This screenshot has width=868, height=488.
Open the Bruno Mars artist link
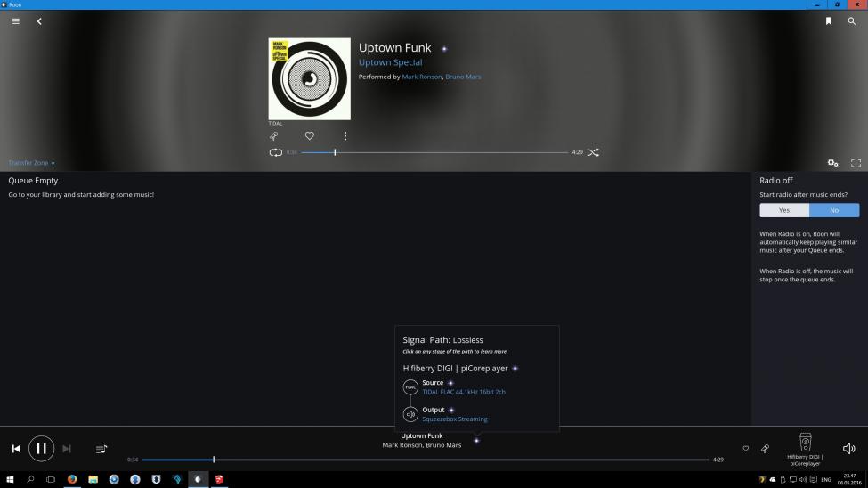(x=463, y=77)
